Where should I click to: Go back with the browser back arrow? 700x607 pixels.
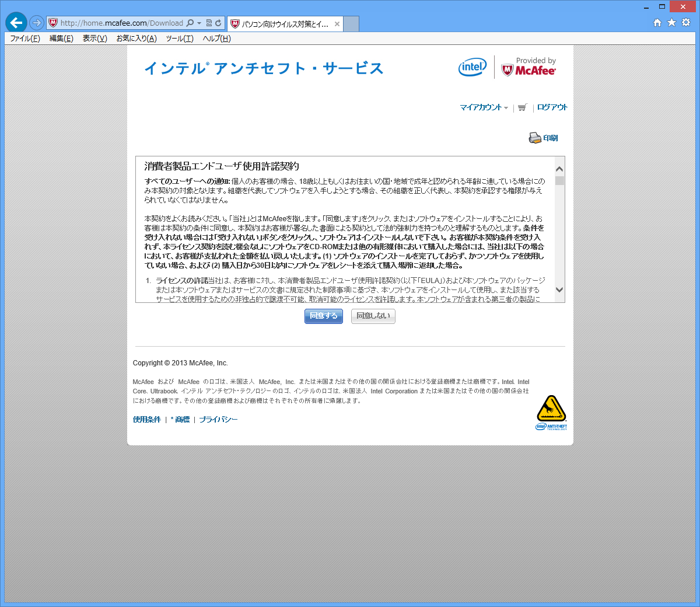(x=16, y=23)
